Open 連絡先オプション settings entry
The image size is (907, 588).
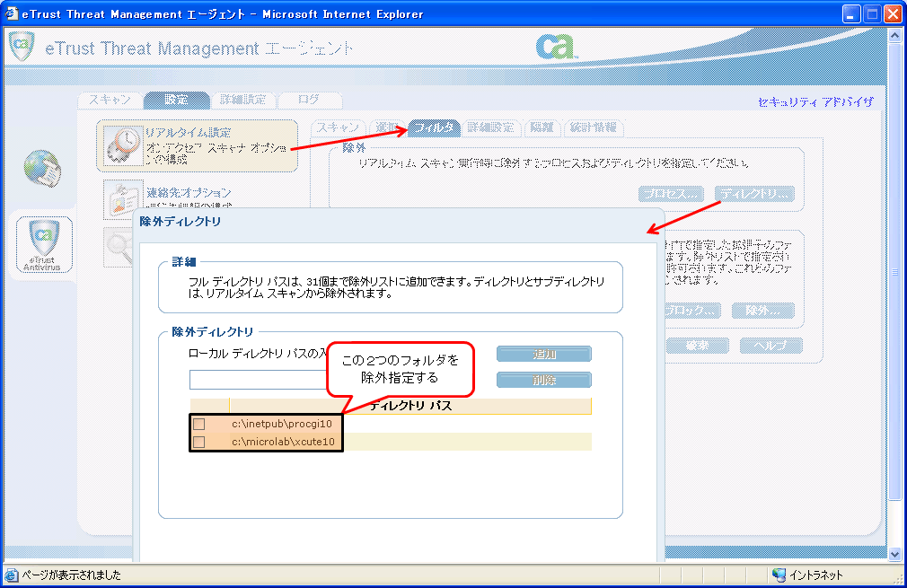point(189,192)
